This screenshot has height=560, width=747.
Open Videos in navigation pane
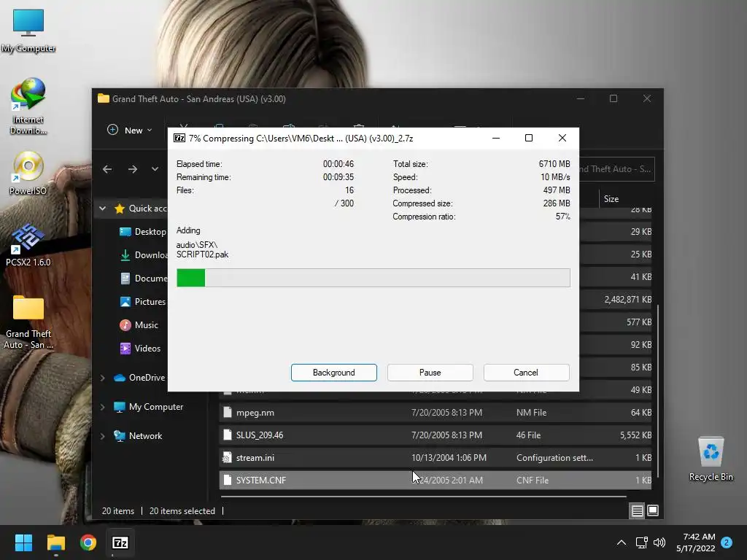(x=140, y=348)
